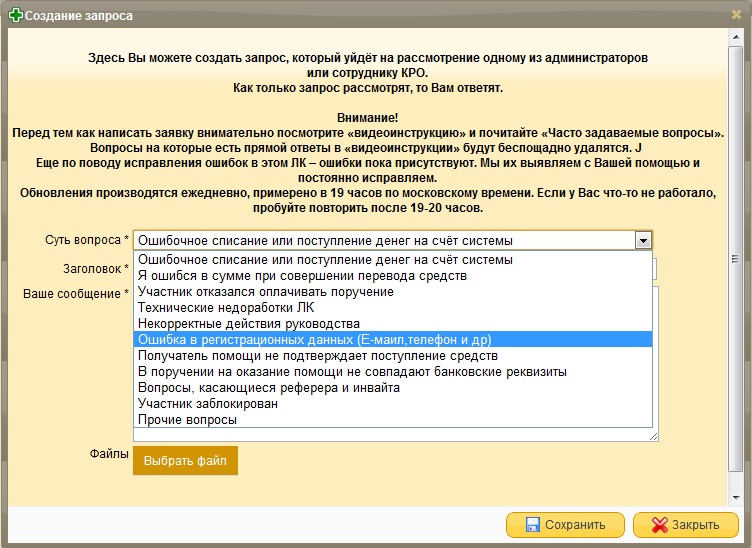752x548 pixels.
Task: Choose "Участник заблокирован" option
Action: [393, 403]
